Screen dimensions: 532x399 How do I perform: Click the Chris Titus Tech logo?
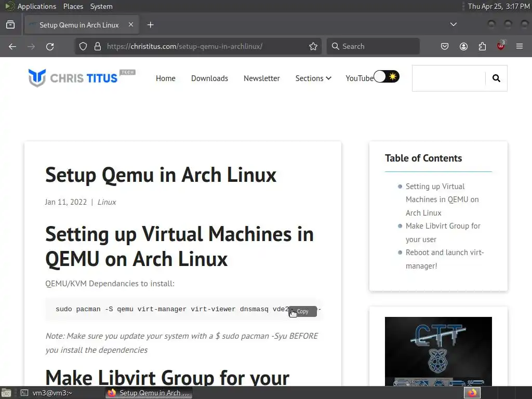coord(82,78)
